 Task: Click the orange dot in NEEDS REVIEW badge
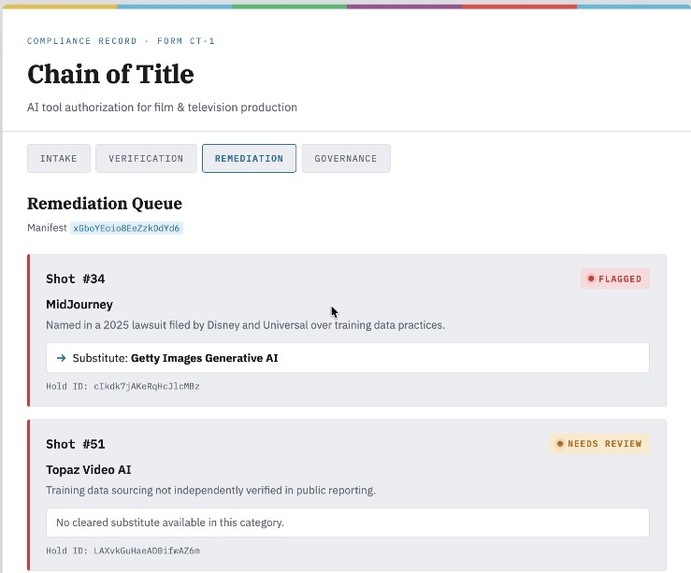coord(560,443)
